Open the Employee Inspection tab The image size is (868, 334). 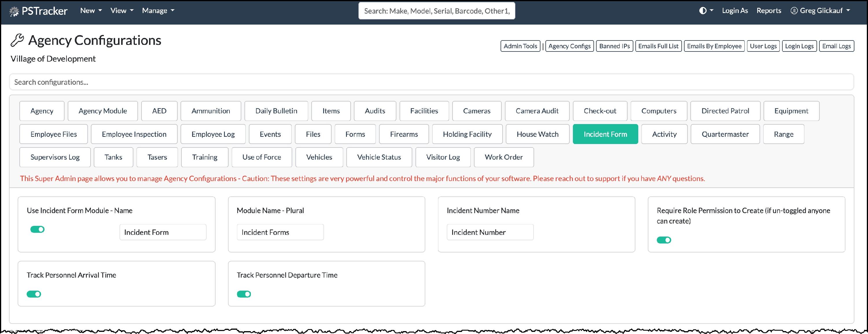click(134, 134)
